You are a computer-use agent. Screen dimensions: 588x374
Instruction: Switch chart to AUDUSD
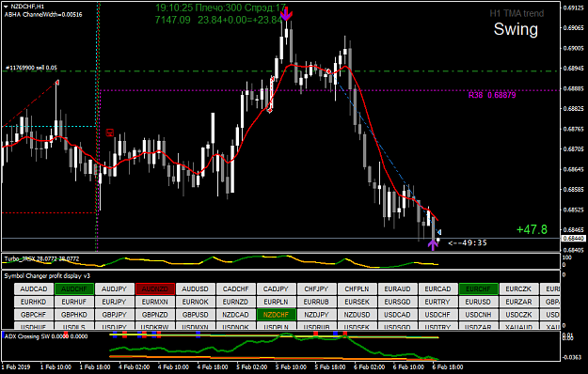[x=195, y=289]
